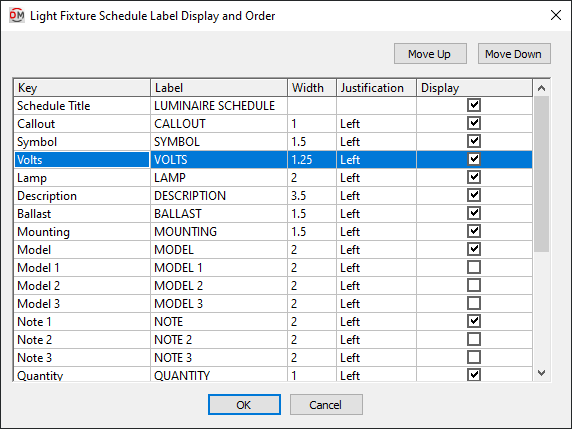The width and height of the screenshot is (572, 429).
Task: Toggle Display checkbox for Note 2
Action: 474,339
